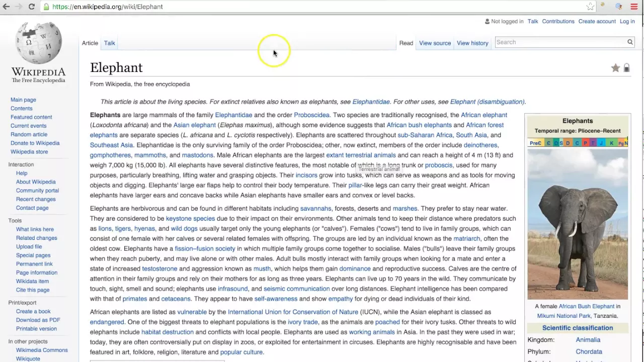Click Permanent link

34,263
